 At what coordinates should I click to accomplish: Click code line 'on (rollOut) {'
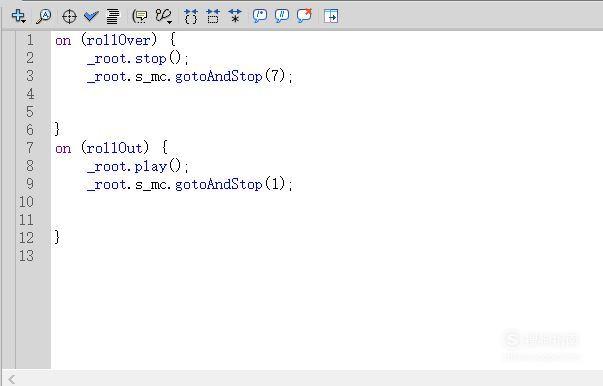[112, 148]
